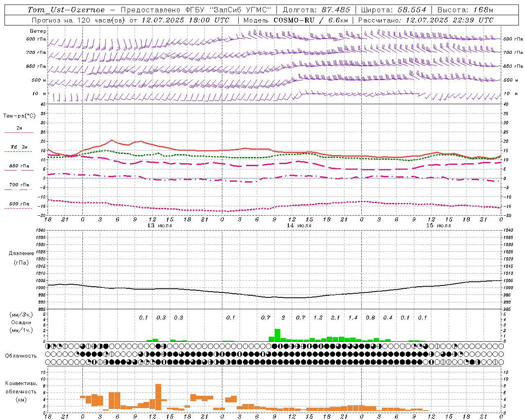
Task: Click the tallest green precipitation bar
Action: pyautogui.click(x=277, y=335)
